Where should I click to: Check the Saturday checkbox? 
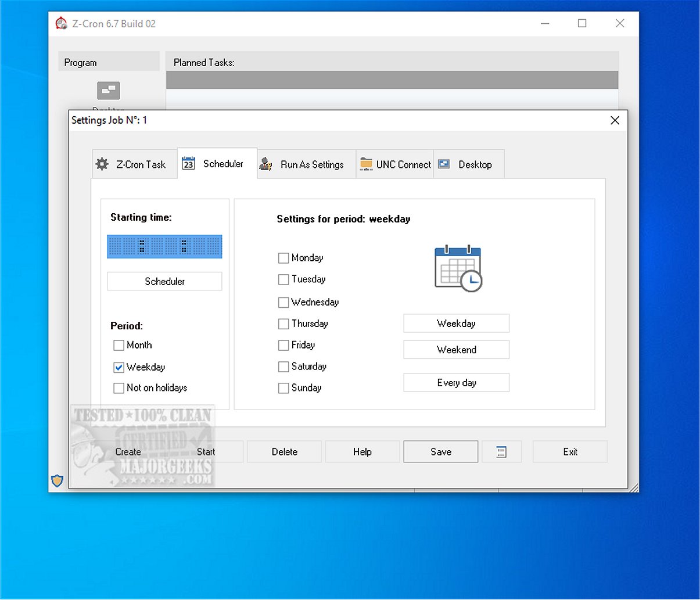click(x=283, y=367)
